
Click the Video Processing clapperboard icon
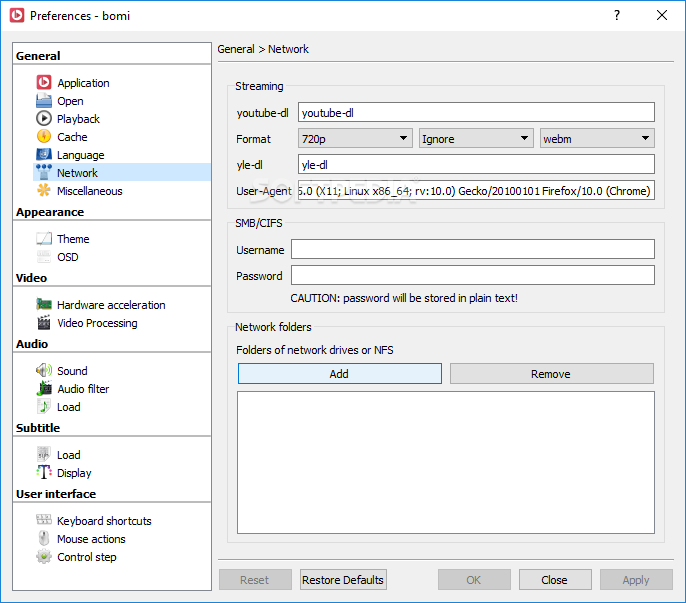pyautogui.click(x=44, y=323)
